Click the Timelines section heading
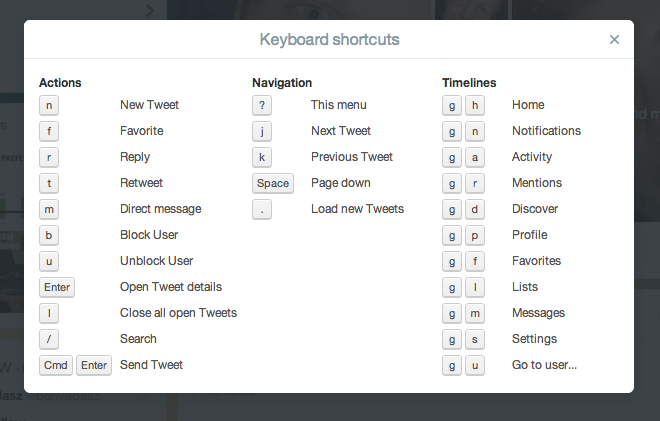660x421 pixels. pyautogui.click(x=469, y=83)
